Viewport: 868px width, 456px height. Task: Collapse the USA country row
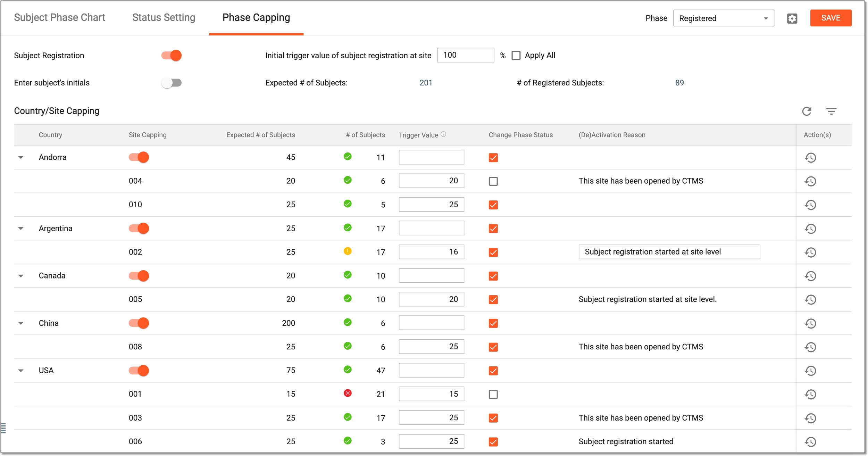21,371
